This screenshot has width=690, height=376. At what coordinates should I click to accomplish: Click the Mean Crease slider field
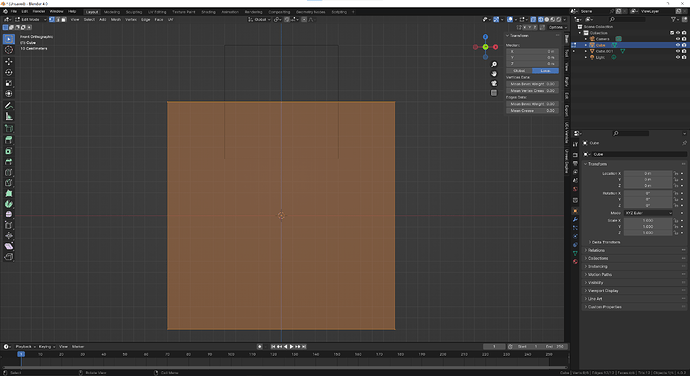[x=532, y=111]
